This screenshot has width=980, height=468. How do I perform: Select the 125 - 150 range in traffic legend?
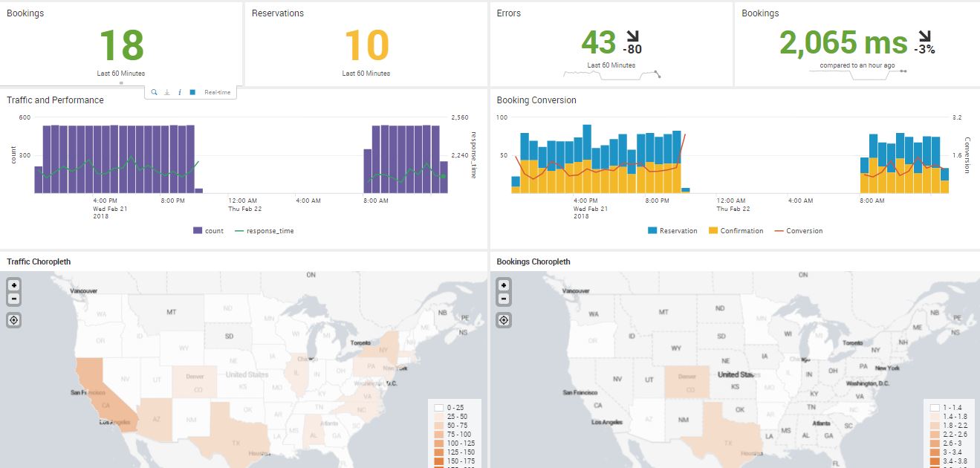[x=453, y=452]
